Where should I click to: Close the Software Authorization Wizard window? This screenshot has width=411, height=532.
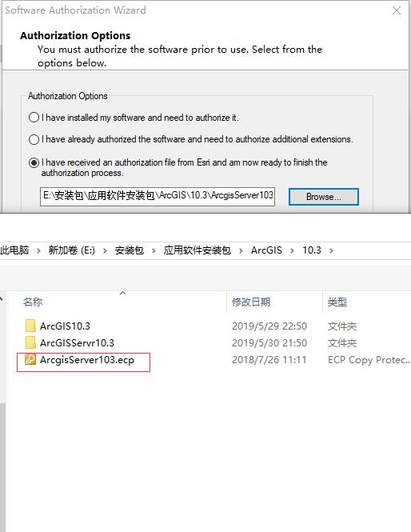point(397,10)
